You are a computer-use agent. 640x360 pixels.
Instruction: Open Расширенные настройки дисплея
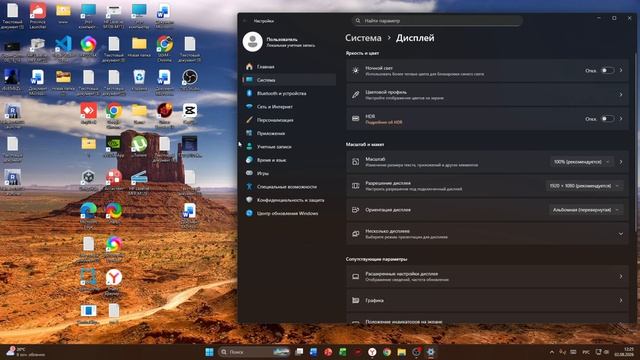tap(487, 276)
